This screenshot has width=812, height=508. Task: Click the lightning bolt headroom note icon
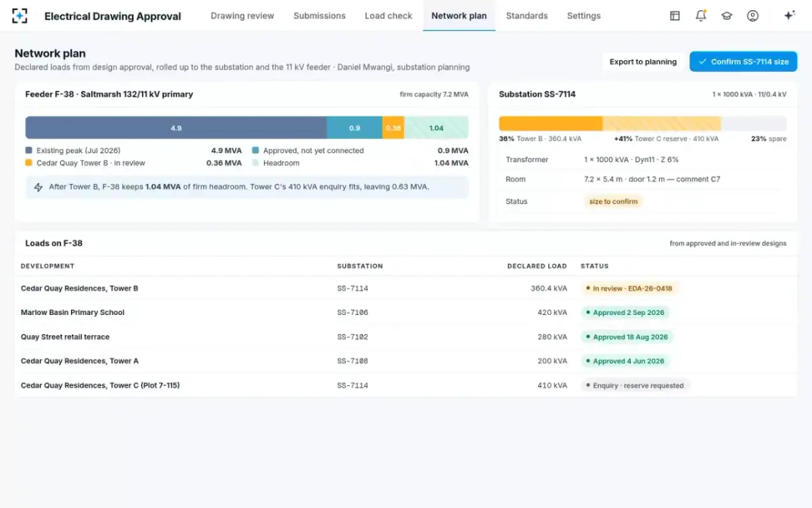(x=39, y=187)
